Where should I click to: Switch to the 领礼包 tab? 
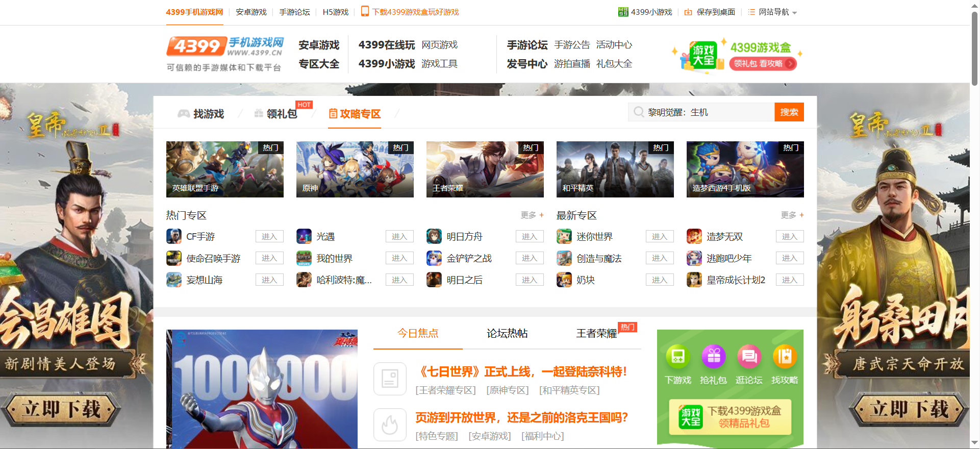275,114
